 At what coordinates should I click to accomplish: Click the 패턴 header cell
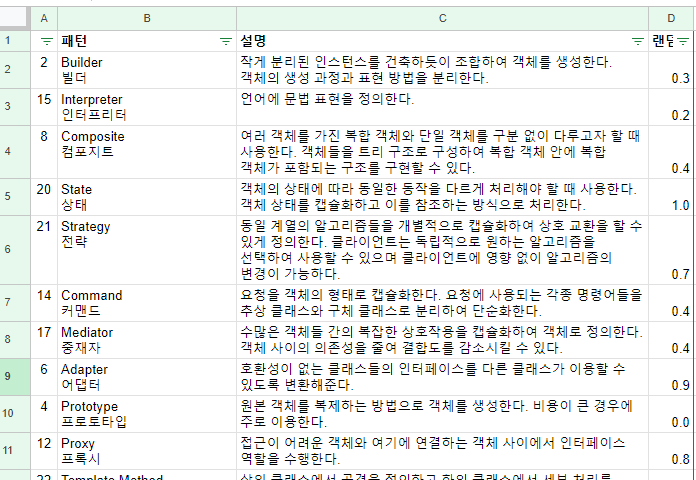coord(147,41)
